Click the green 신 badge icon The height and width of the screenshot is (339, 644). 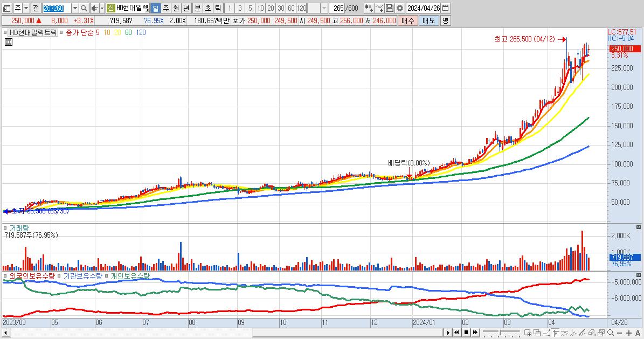pos(110,8)
